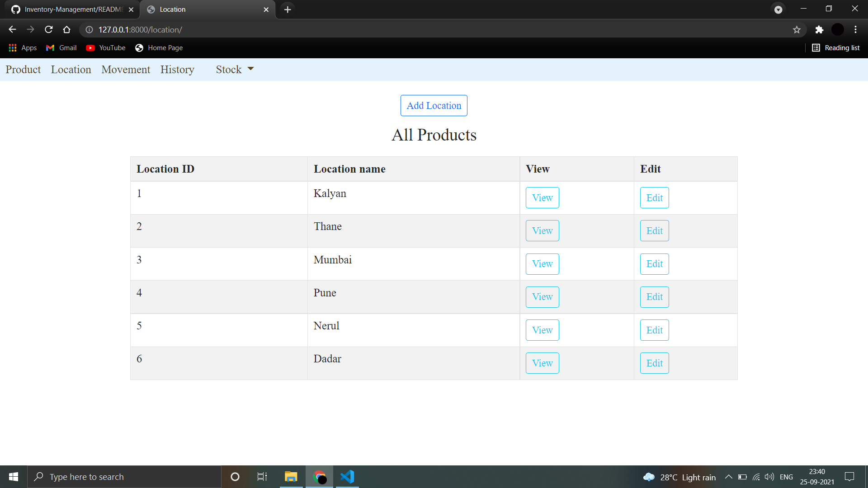Open Gmail from the bookmarks bar
Image resolution: width=868 pixels, height=488 pixels.
[61, 47]
